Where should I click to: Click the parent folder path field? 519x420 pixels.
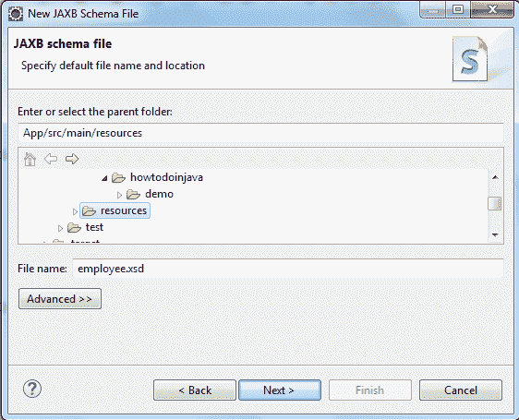tap(260, 133)
